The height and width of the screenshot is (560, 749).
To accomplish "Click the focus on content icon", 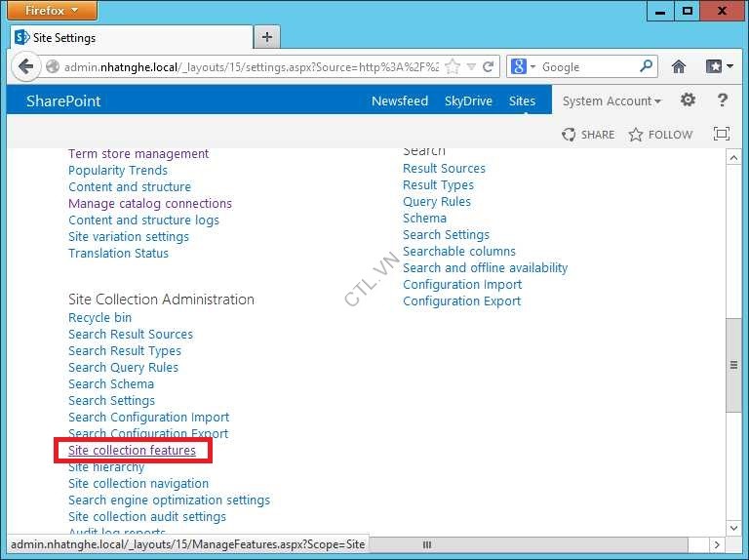I will (722, 135).
